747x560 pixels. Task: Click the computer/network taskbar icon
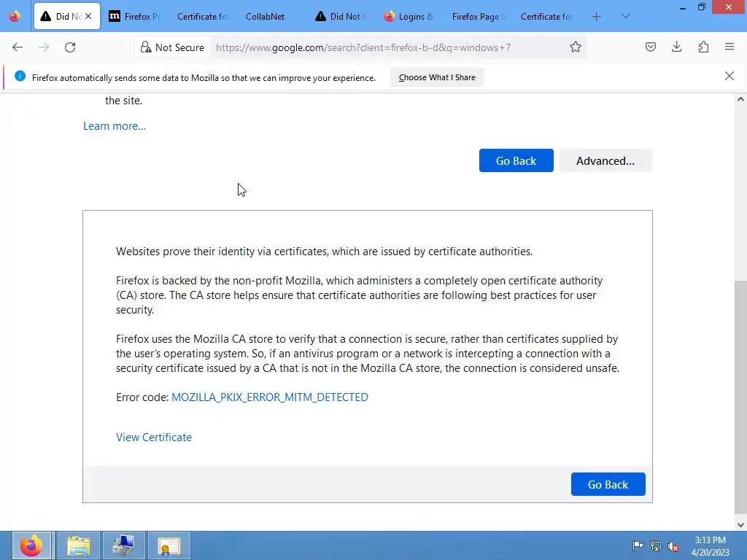[124, 545]
